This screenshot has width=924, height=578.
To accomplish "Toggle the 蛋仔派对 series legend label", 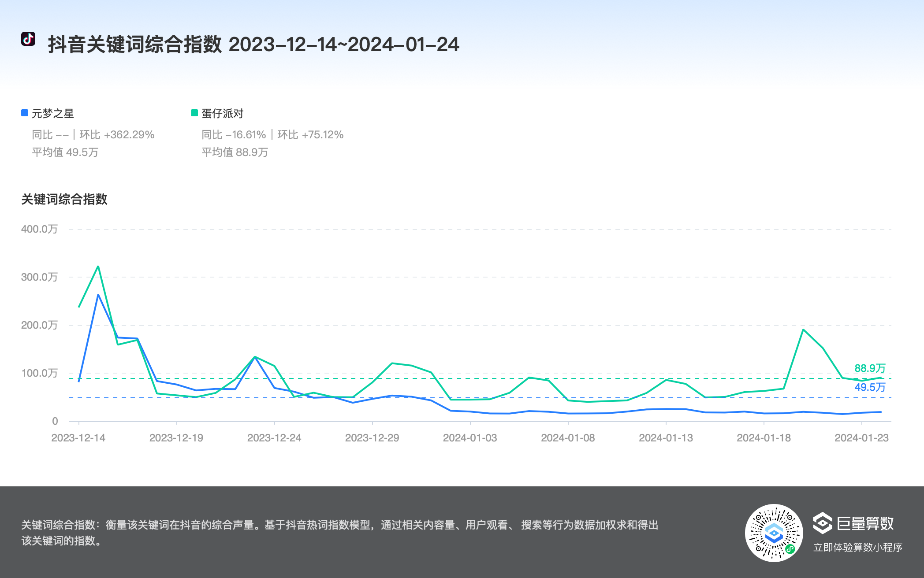I will coord(223,114).
